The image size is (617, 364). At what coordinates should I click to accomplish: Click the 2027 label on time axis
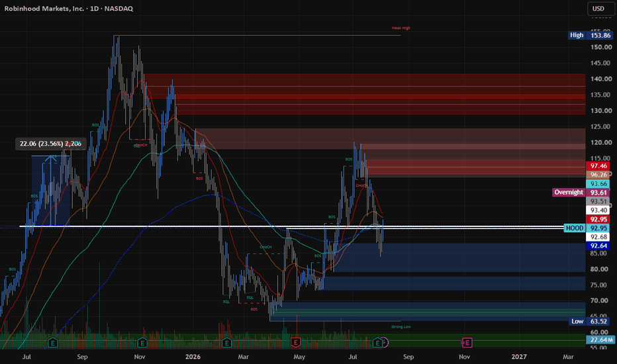click(518, 357)
